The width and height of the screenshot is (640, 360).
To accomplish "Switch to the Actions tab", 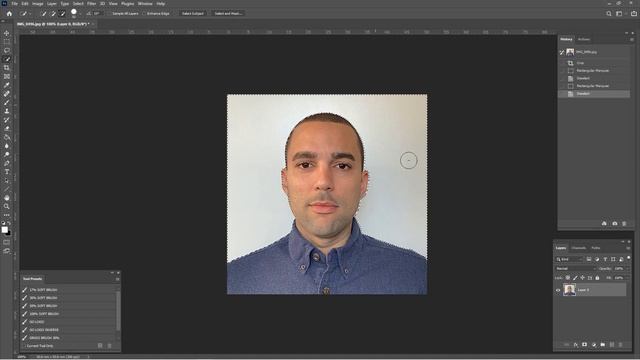I will [x=584, y=40].
